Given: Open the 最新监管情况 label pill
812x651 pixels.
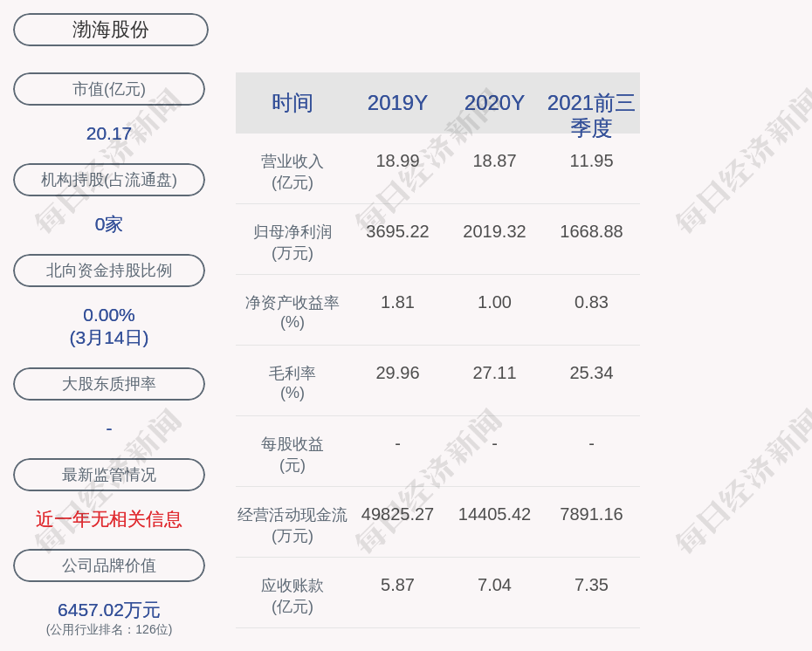Looking at the screenshot, I should point(109,475).
